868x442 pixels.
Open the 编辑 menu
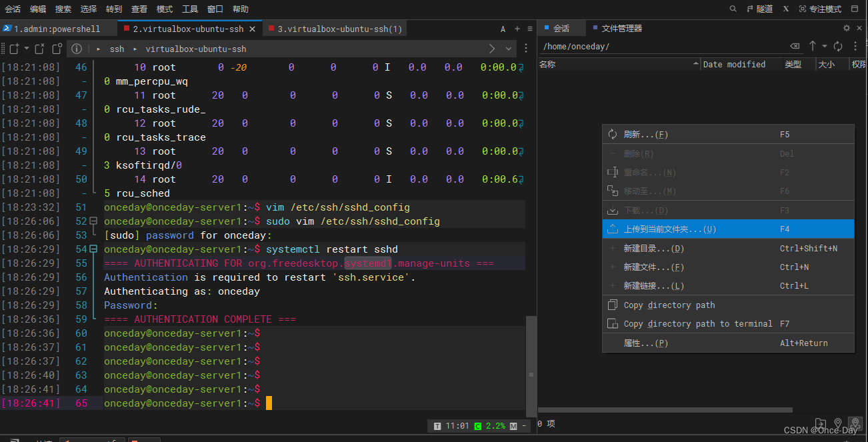click(38, 9)
